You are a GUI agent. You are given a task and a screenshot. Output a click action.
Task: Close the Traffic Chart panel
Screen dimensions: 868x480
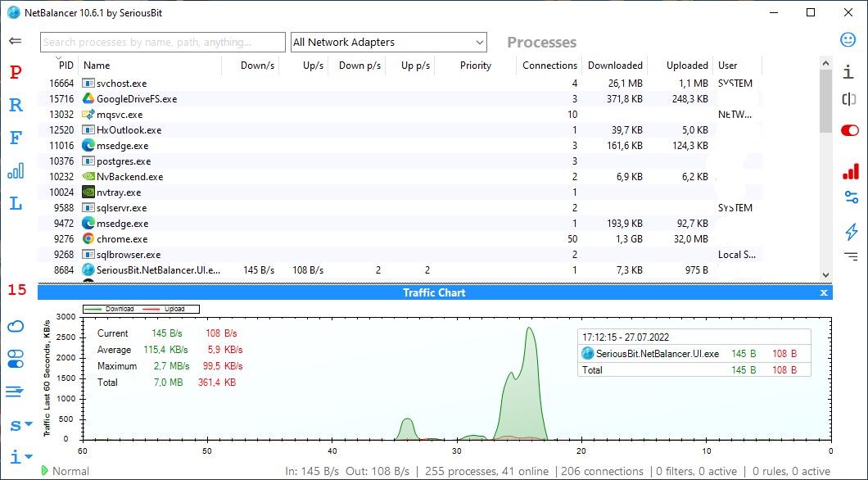tap(824, 292)
